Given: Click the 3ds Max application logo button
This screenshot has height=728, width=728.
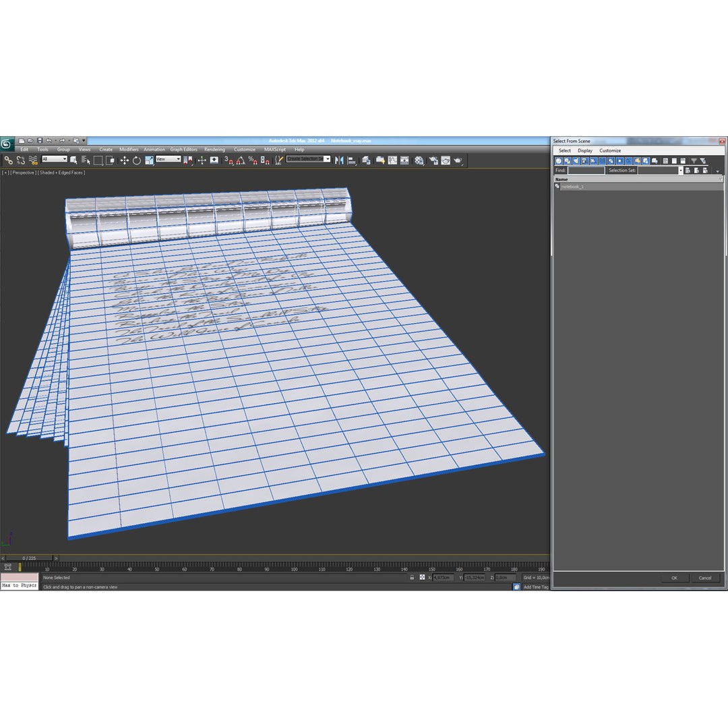Looking at the screenshot, I should pos(7,144).
